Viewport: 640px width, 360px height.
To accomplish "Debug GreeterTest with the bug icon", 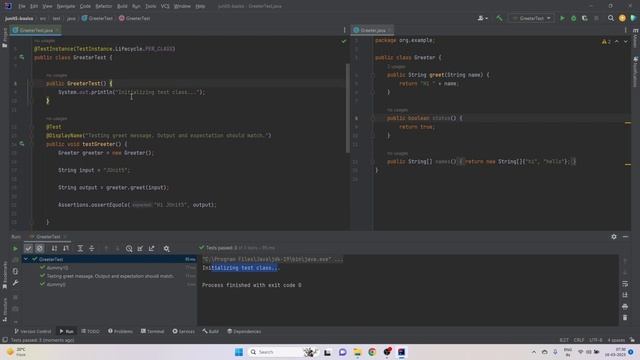I will click(573, 18).
